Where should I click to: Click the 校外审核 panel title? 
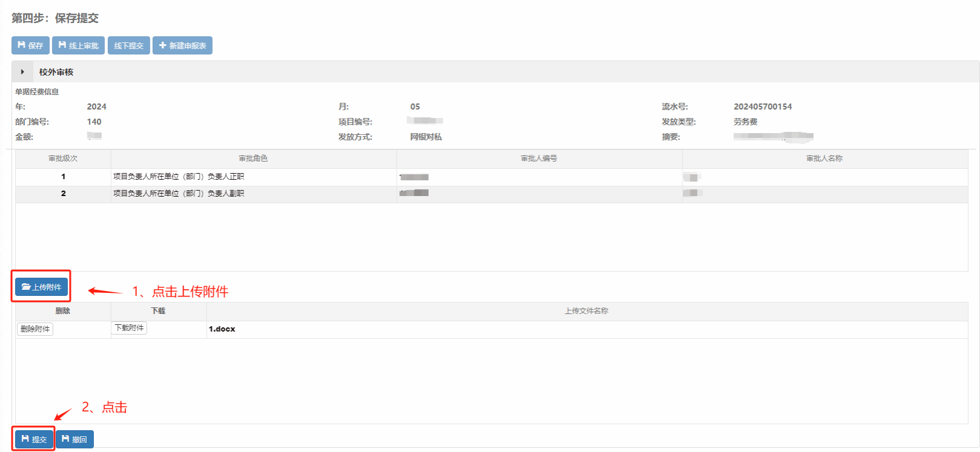56,72
